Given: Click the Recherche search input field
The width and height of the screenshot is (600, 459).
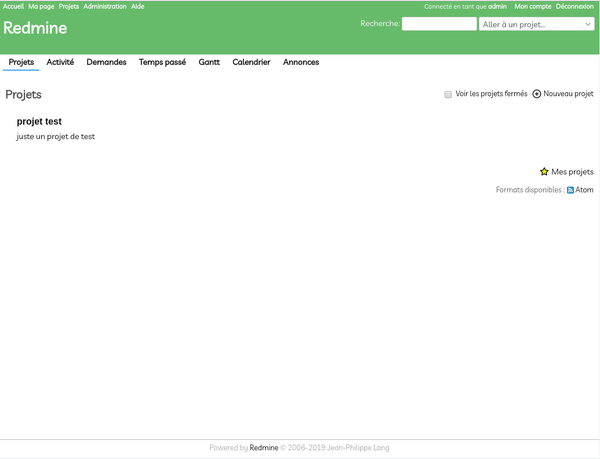Looking at the screenshot, I should pyautogui.click(x=439, y=24).
